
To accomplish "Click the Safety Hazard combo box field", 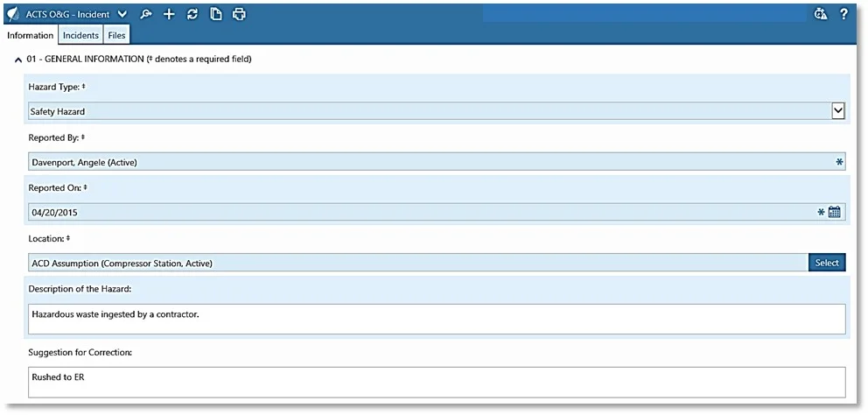I will 437,111.
